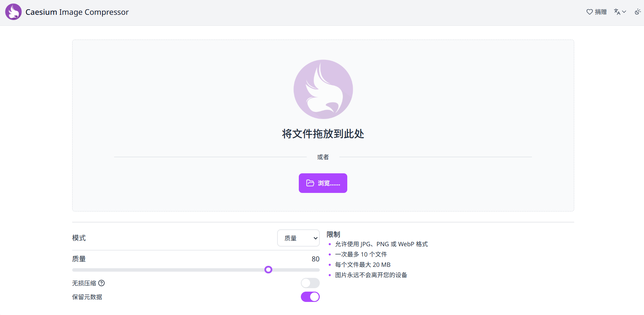Click the quality slider handle

[x=268, y=270]
